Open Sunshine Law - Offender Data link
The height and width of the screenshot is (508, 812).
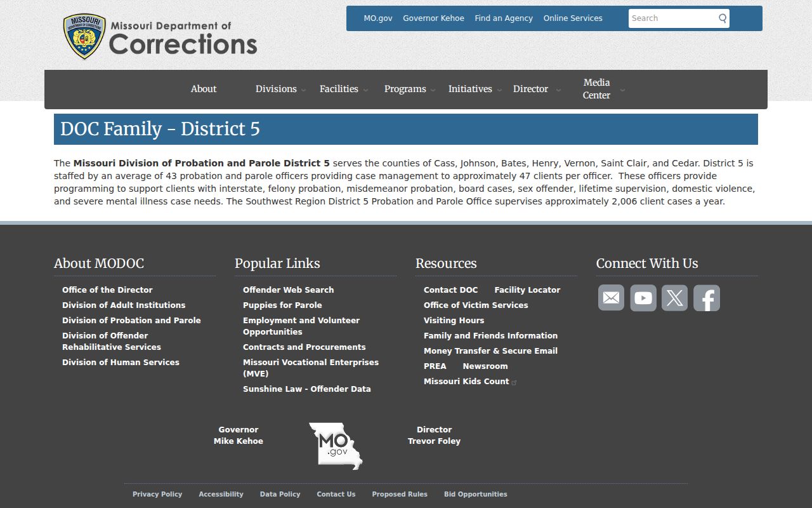[x=306, y=389]
